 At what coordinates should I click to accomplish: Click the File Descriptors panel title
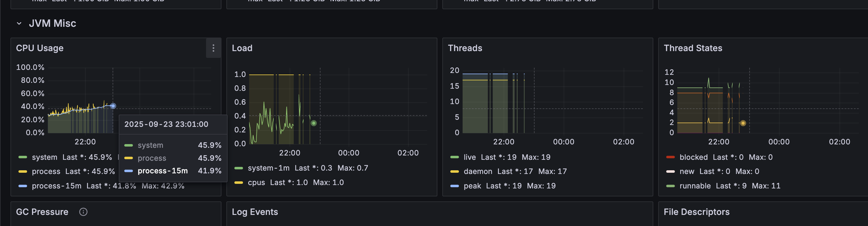point(696,212)
